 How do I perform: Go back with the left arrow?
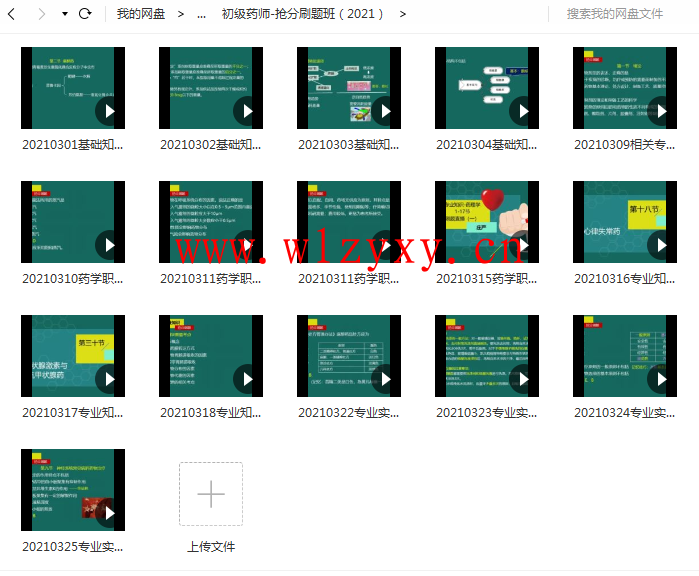coord(12,14)
